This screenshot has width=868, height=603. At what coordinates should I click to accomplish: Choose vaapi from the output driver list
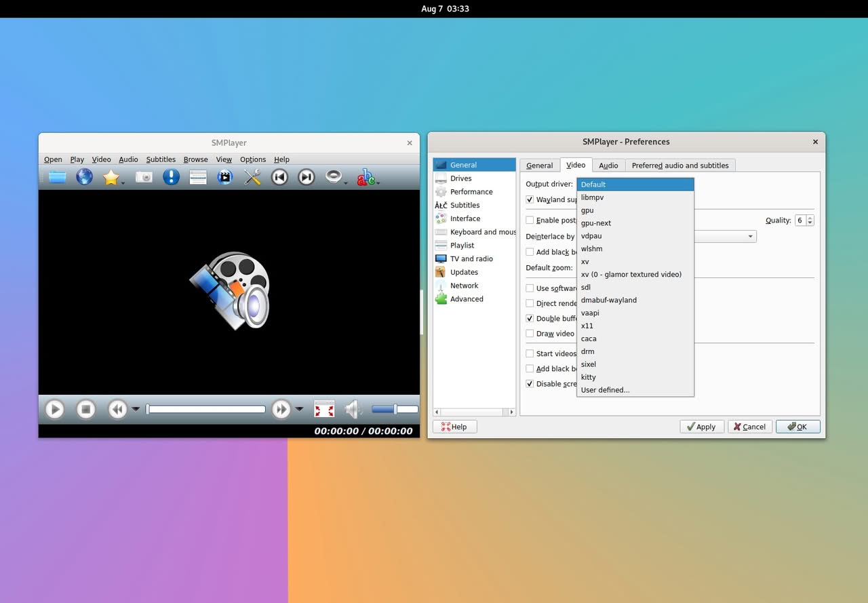[x=635, y=313]
